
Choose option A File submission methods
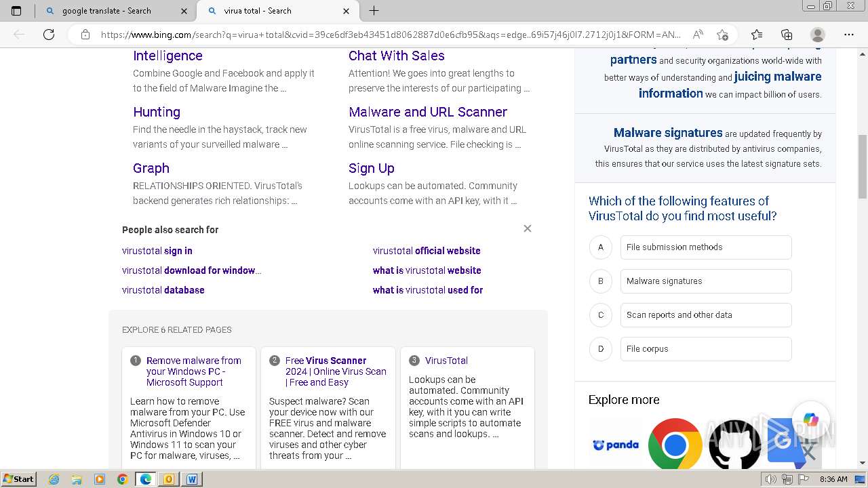[706, 247]
